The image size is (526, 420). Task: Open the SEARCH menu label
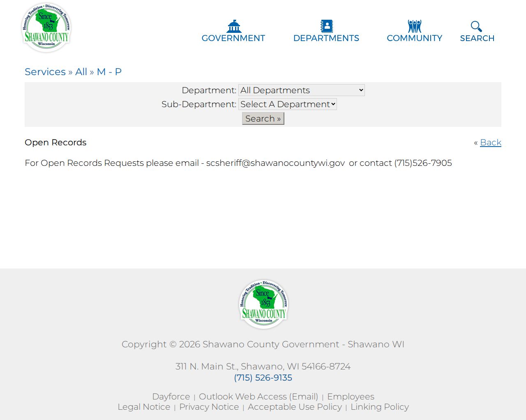click(477, 38)
